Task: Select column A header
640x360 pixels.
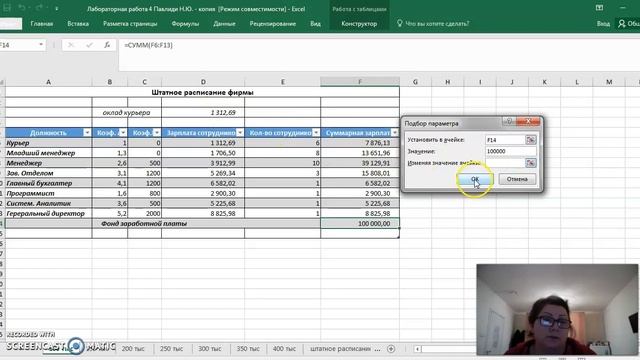Action: pyautogui.click(x=48, y=82)
